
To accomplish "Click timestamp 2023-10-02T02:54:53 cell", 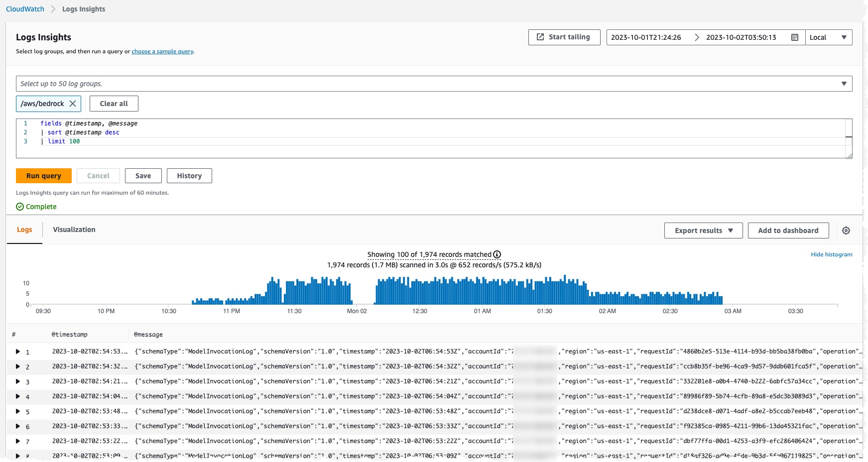I will pos(90,351).
